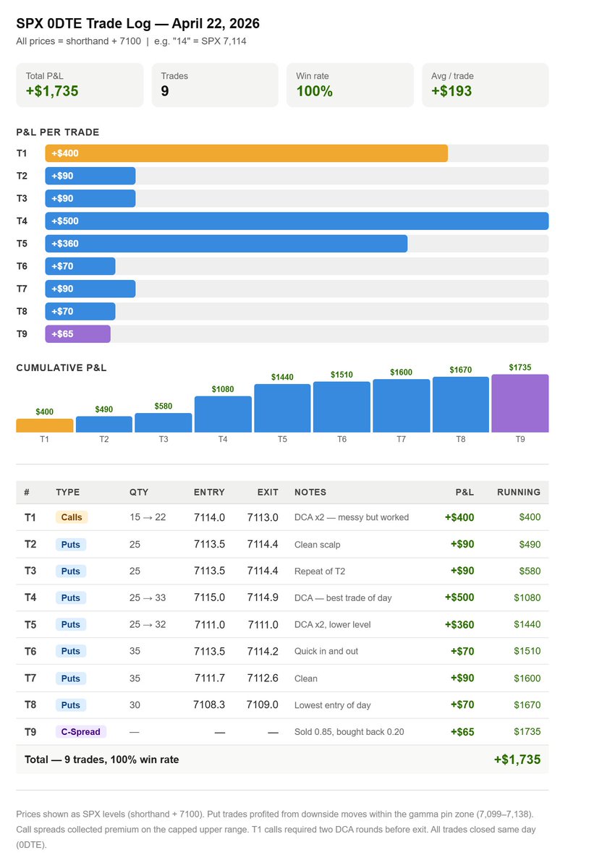Click the orange T1 +$400 bar
This screenshot has width=594, height=868.
[246, 153]
